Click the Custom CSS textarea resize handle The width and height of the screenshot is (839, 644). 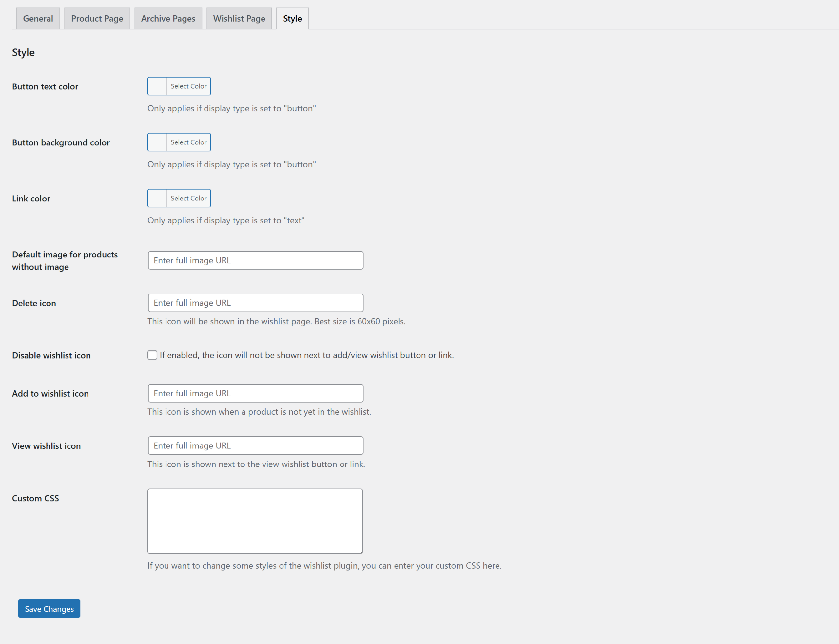point(361,552)
